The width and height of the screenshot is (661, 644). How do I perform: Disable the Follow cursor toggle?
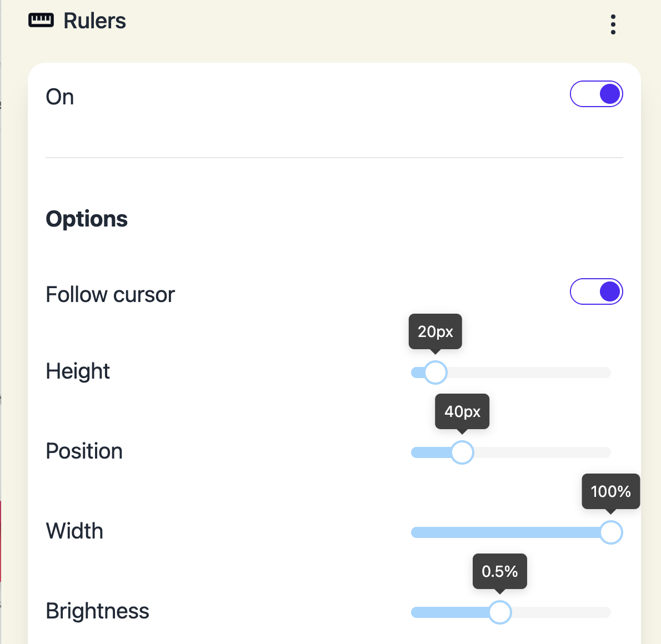[x=596, y=291]
